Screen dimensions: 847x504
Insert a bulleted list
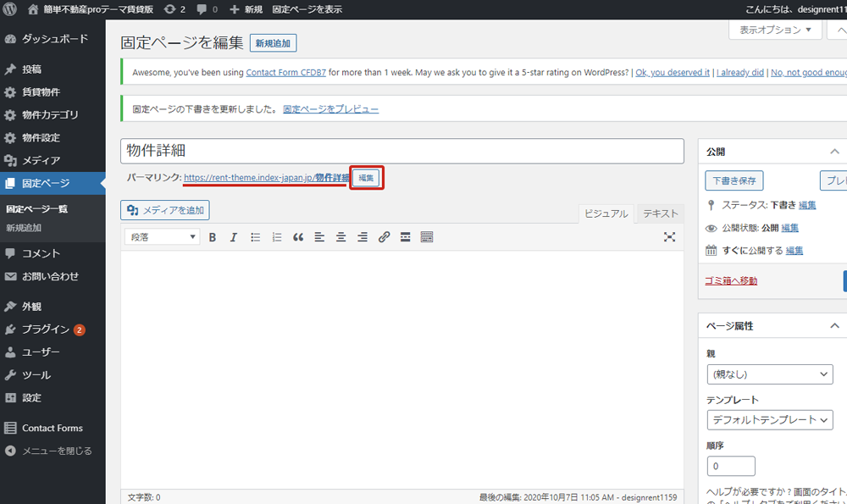coord(255,237)
